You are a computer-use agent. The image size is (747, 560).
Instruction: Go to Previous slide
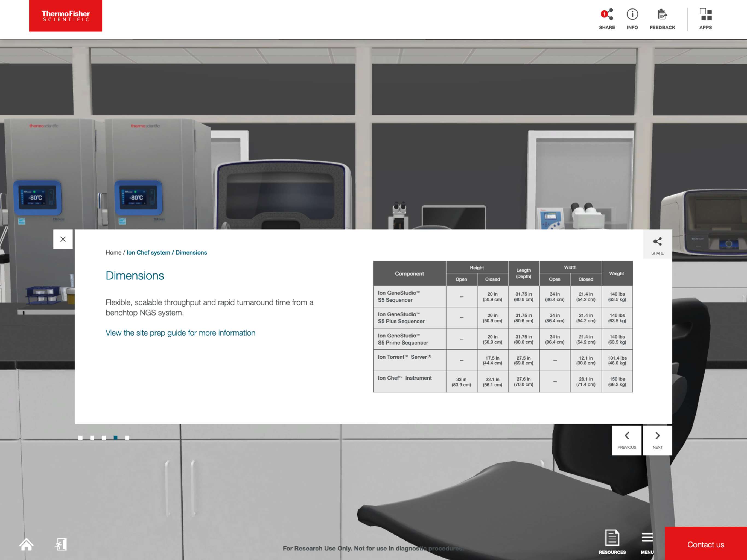coord(627,440)
